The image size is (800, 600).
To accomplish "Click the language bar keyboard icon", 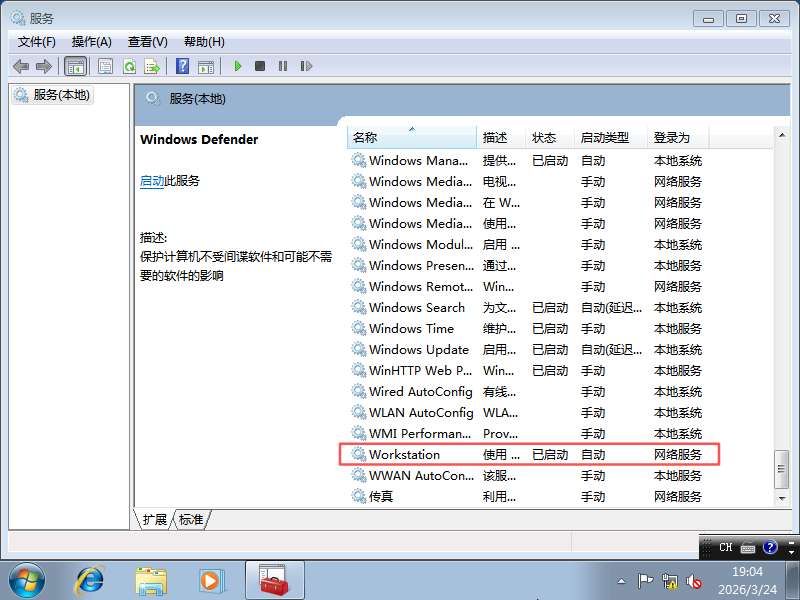I will 748,547.
